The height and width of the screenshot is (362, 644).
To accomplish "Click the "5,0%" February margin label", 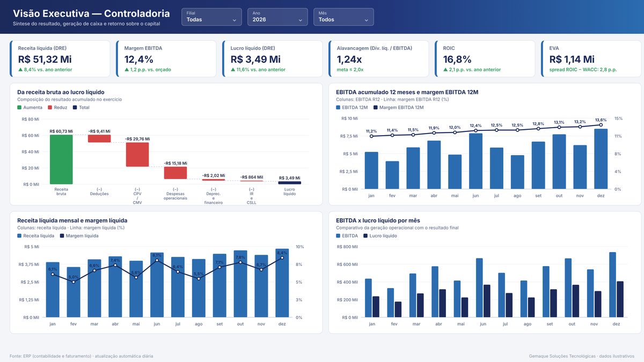I will click(74, 277).
